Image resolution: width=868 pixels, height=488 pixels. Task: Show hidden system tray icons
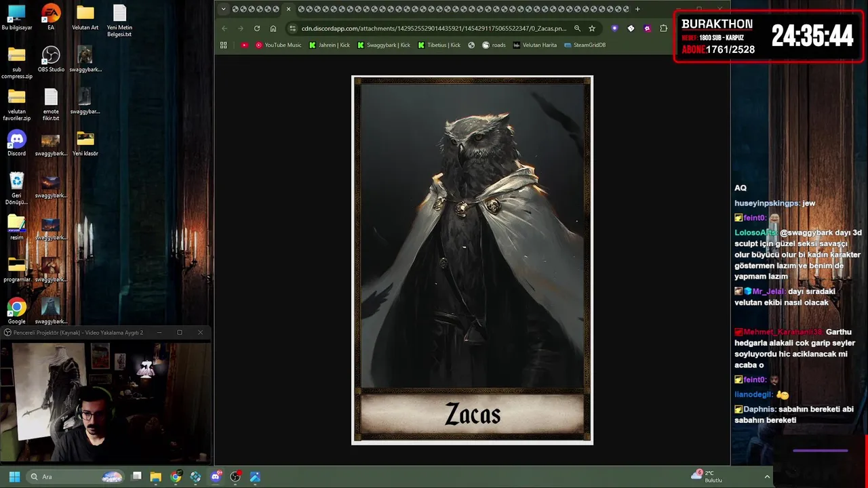767,476
